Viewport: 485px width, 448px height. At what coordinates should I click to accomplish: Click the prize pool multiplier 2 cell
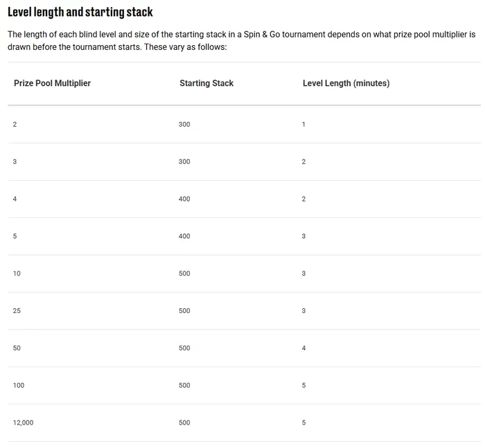(15, 125)
